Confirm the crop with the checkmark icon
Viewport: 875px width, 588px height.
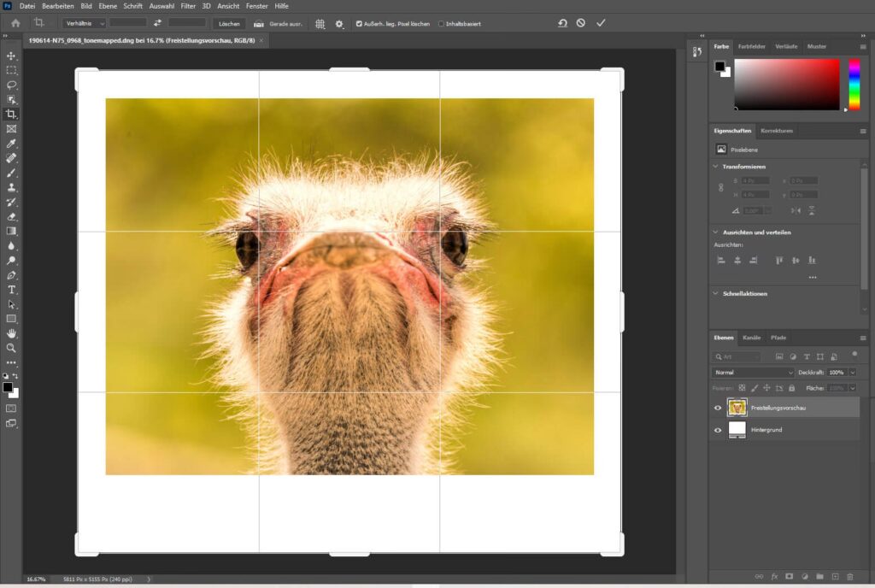pos(601,23)
